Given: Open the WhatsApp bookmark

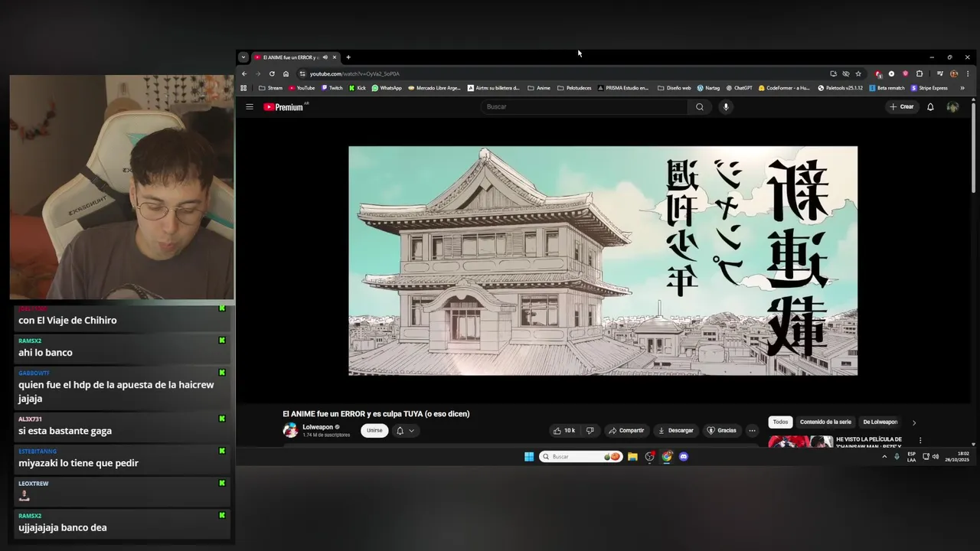Looking at the screenshot, I should click(387, 88).
